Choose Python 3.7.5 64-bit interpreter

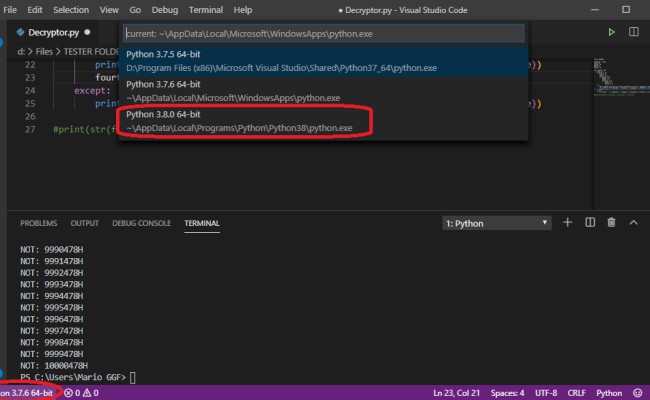pyautogui.click(x=324, y=61)
